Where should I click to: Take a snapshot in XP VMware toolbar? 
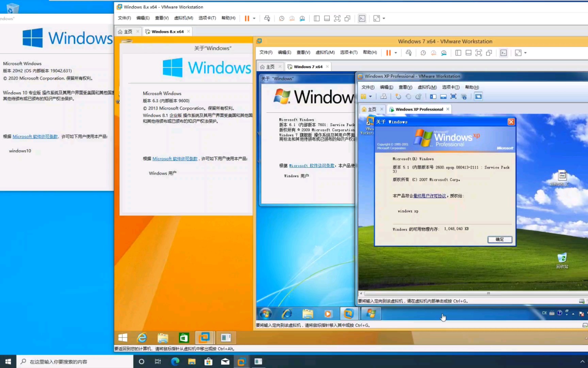pos(398,96)
